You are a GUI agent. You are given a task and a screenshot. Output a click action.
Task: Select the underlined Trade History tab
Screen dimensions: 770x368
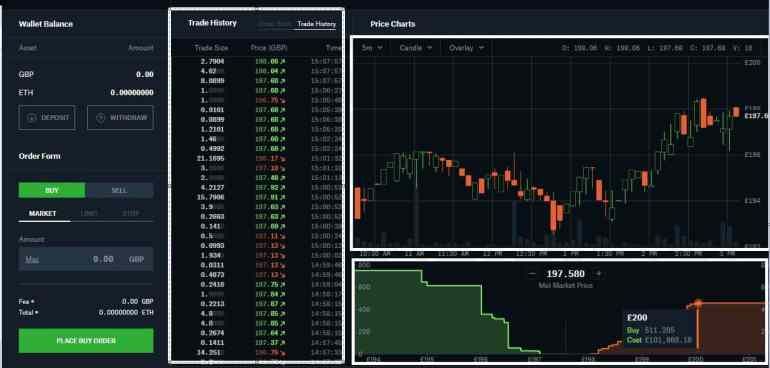click(x=316, y=24)
